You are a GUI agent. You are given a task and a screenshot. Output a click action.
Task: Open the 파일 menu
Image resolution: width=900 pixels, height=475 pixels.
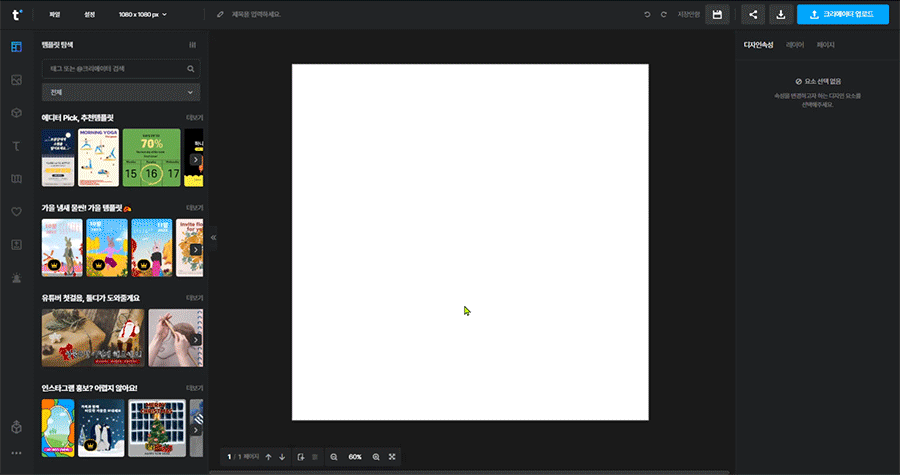pos(55,15)
